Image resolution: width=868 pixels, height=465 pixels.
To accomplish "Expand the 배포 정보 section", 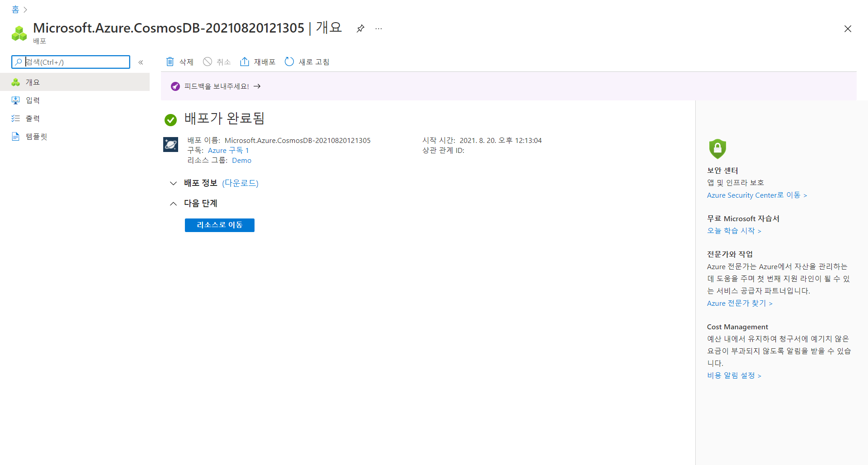I will point(173,183).
